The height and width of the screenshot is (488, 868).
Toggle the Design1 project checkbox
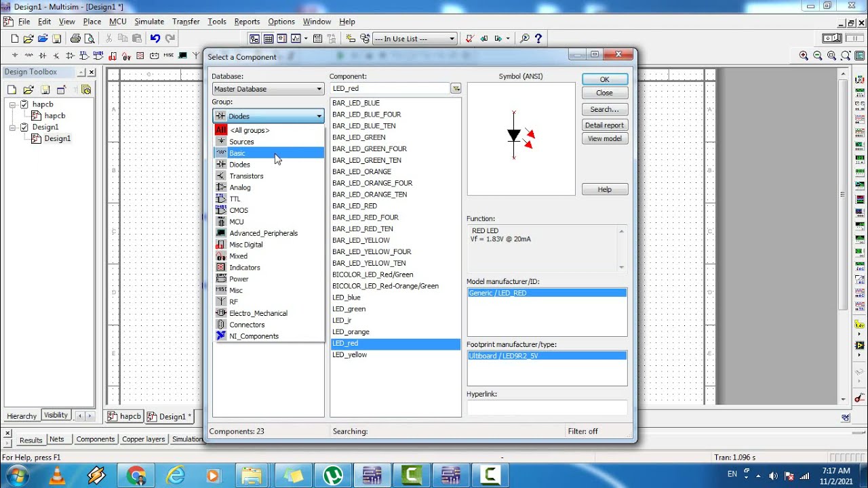pos(24,127)
